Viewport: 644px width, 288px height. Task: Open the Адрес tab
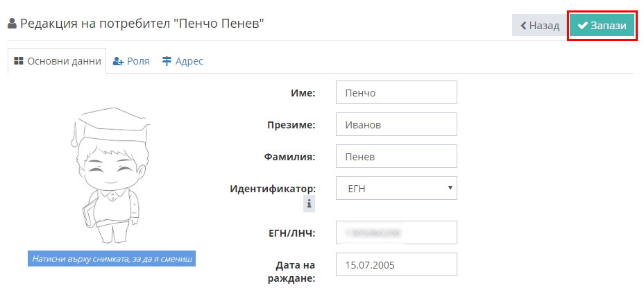tap(183, 61)
